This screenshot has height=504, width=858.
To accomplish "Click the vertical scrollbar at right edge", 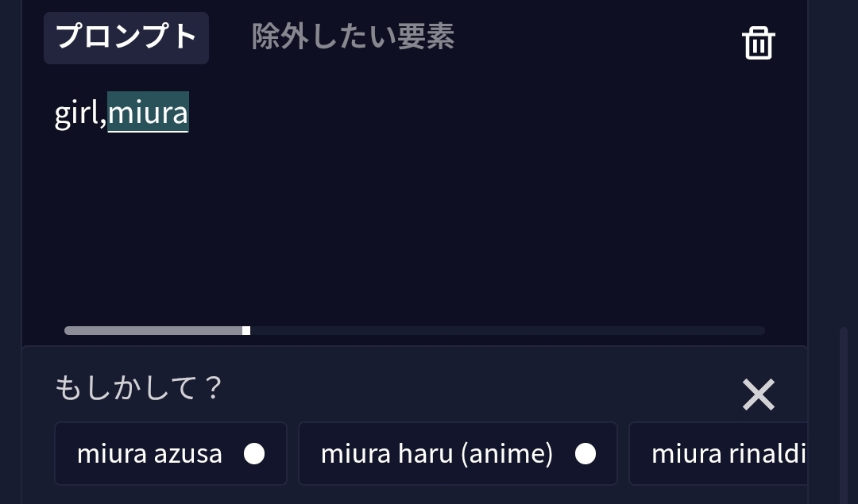I will [844, 413].
